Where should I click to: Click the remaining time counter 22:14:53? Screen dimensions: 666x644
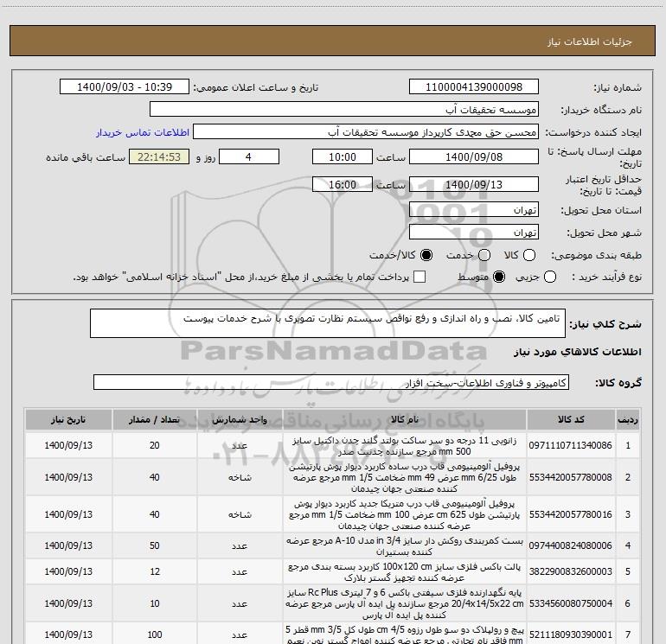coord(159,156)
